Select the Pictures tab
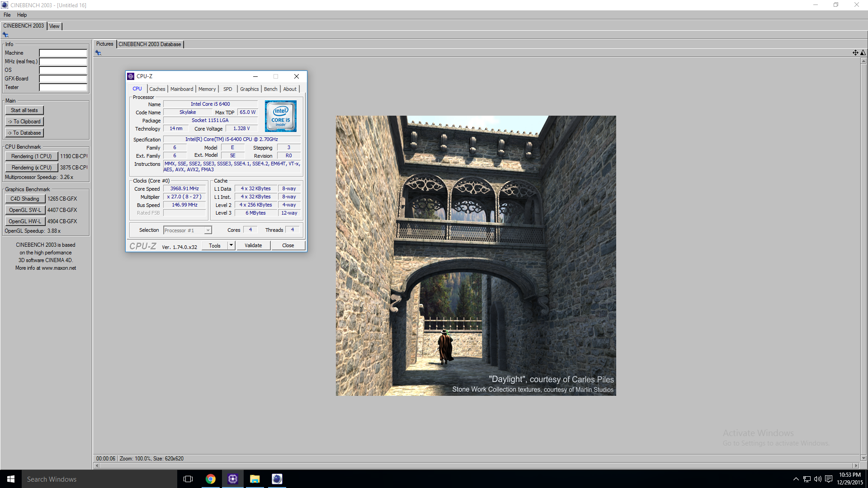This screenshot has height=488, width=868. [105, 44]
